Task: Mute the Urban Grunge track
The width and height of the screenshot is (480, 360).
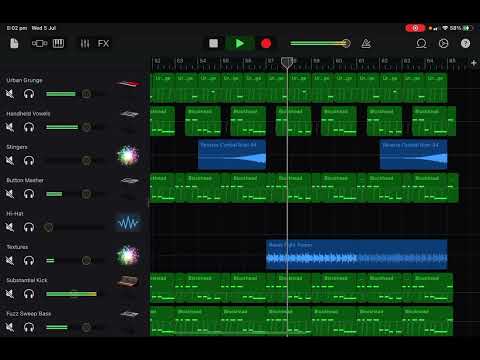Action: click(x=10, y=94)
